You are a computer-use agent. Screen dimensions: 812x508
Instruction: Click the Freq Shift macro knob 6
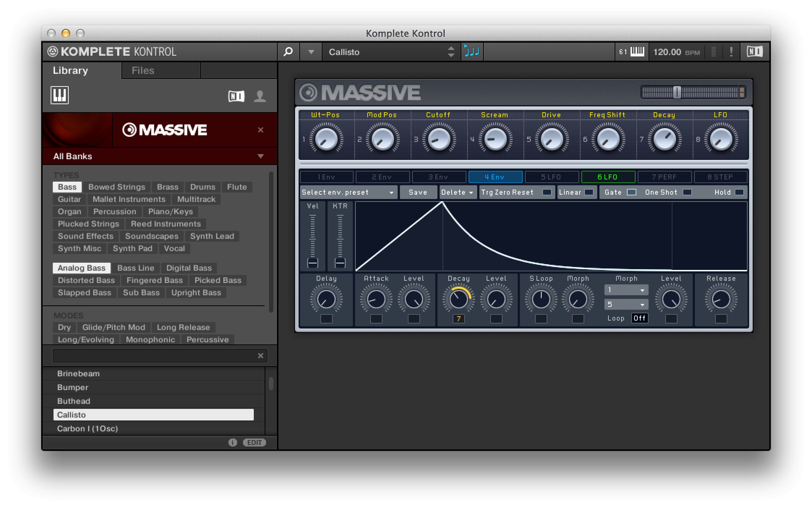point(608,139)
